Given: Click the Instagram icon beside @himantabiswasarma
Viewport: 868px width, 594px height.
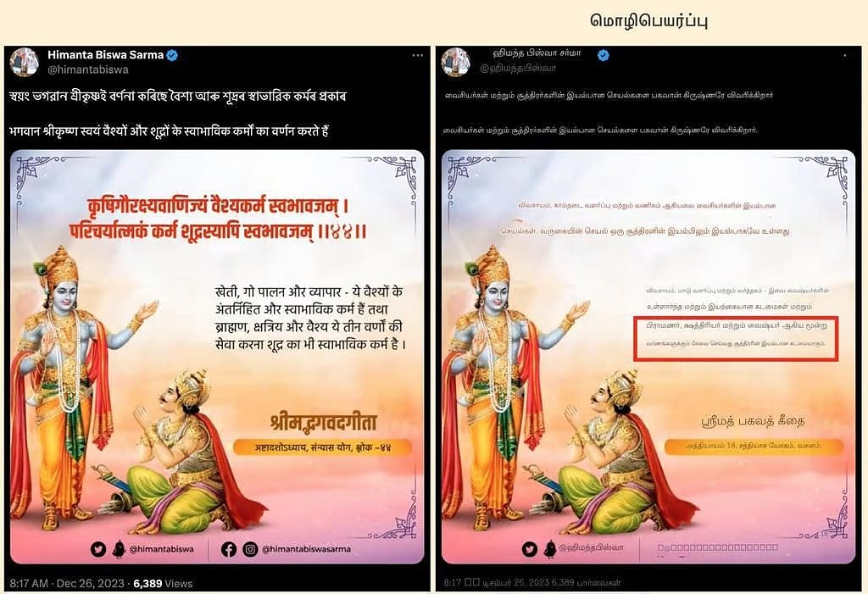Looking at the screenshot, I should coord(250,549).
